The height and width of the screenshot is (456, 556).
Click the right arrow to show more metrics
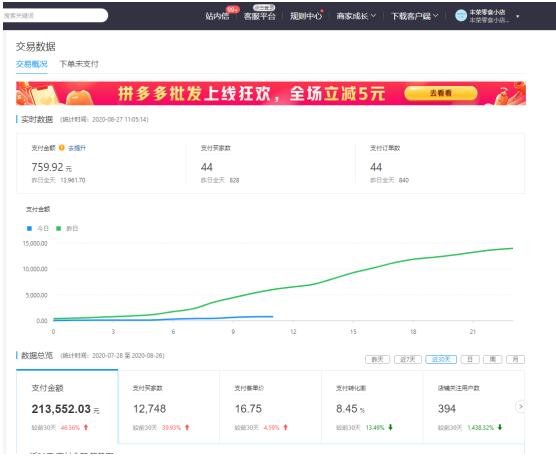pyautogui.click(x=520, y=406)
